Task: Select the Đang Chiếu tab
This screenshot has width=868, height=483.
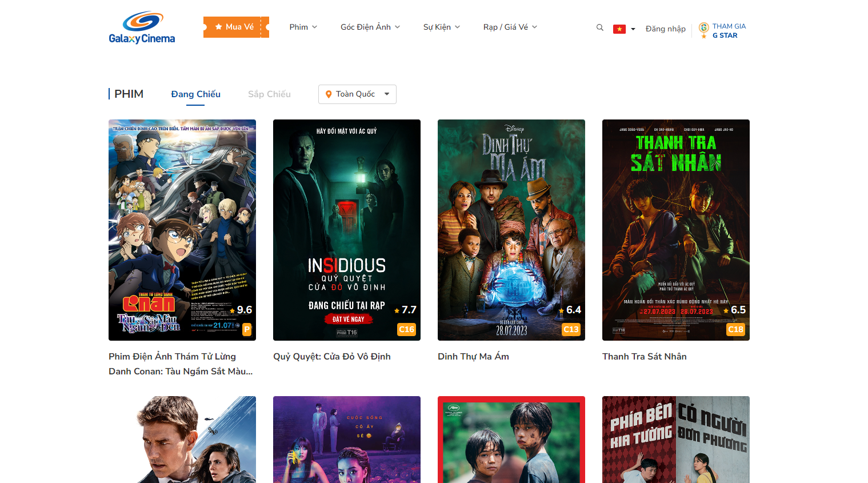Action: tap(195, 94)
